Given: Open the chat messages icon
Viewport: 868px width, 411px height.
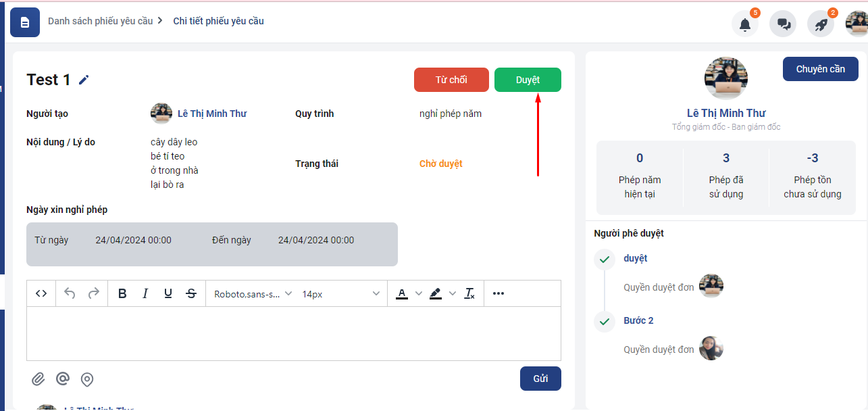Looking at the screenshot, I should click(784, 24).
